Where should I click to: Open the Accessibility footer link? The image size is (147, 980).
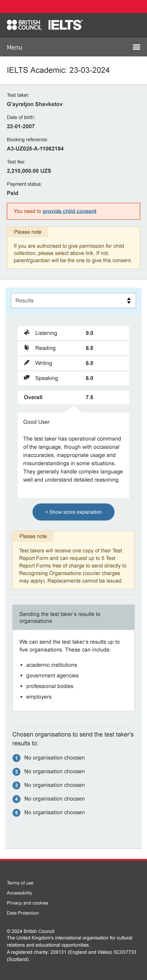(19, 893)
